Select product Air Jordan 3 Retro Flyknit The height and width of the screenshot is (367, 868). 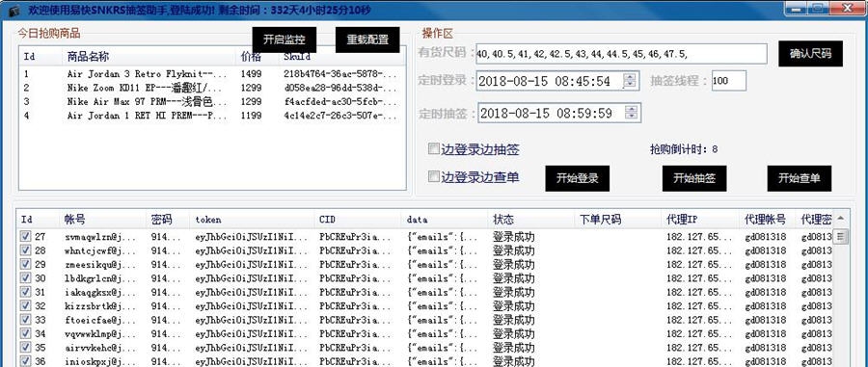(x=147, y=74)
